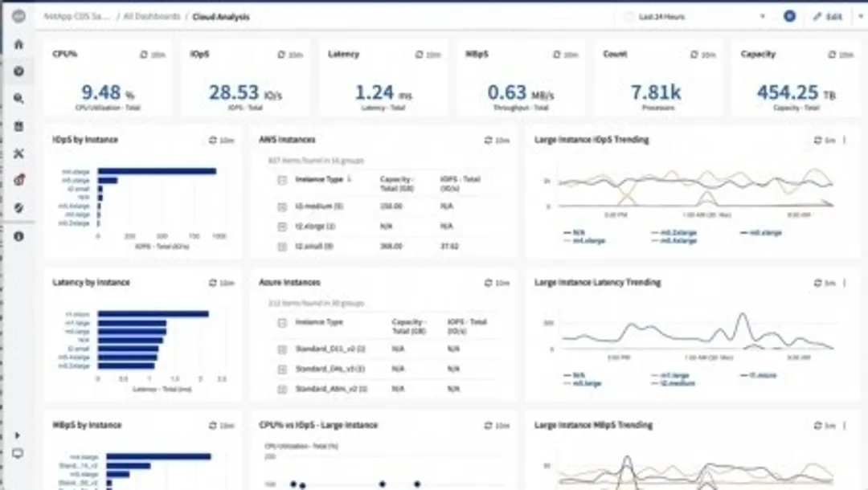Screen dimensions: 868x490
Task: Click the magnifier query icon in sidebar
Action: 18,99
